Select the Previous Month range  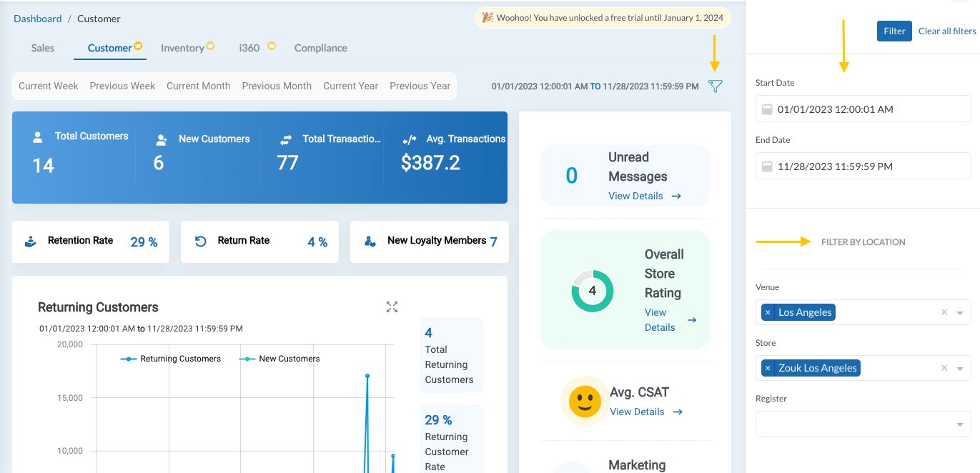[x=277, y=86]
